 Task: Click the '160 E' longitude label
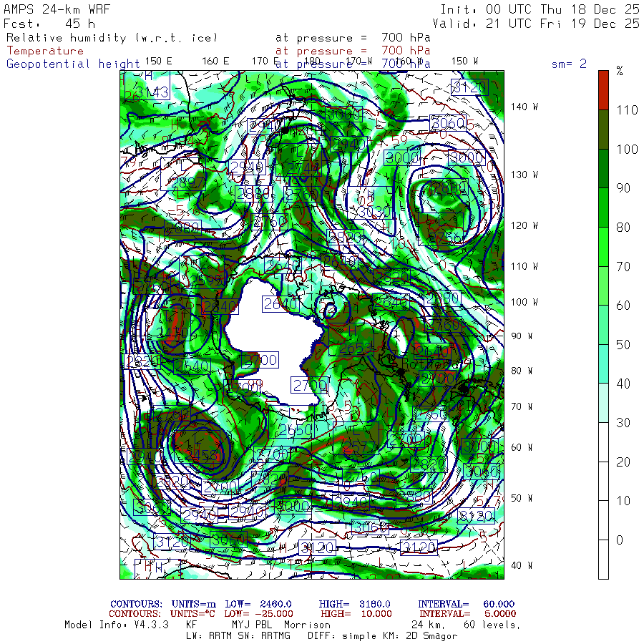point(215,62)
